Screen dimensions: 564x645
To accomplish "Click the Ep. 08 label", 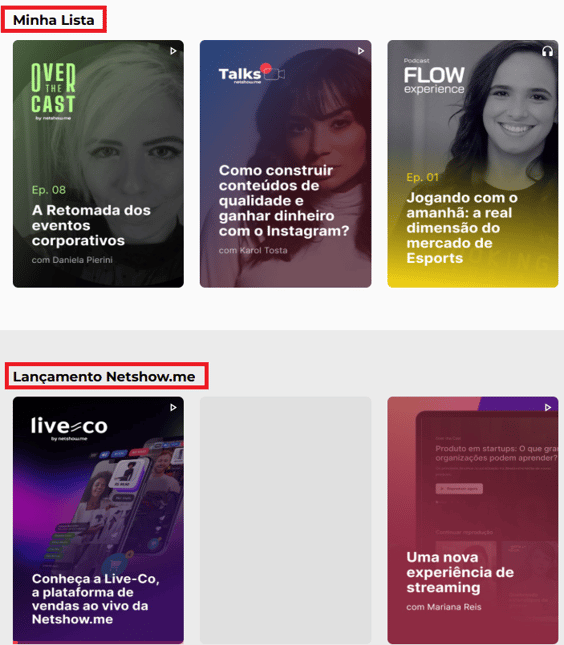I will point(49,190).
